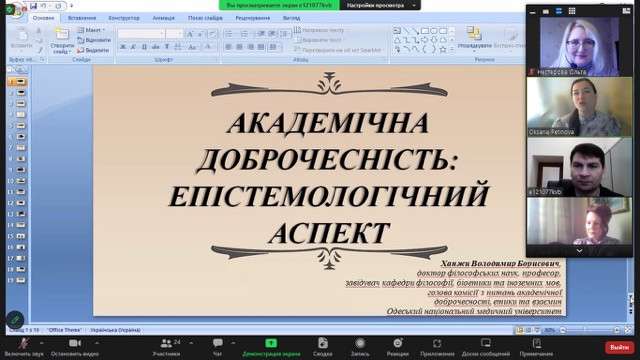640x360 pixels.
Task: Click the New Slide button
Action: [x=62, y=41]
